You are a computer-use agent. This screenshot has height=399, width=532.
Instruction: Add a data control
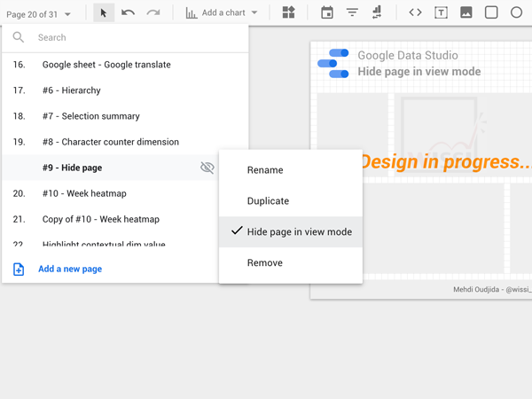pos(377,12)
